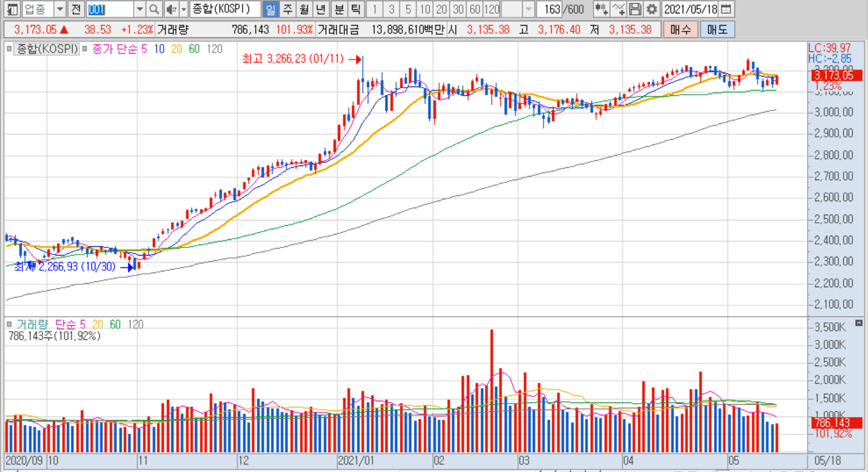Click the blue 10 moving average label

pos(159,49)
